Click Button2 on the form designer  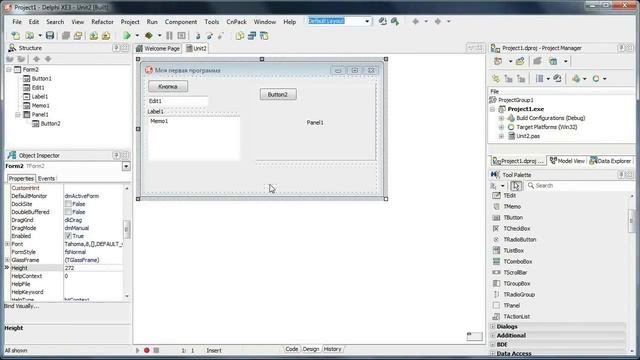pos(278,94)
